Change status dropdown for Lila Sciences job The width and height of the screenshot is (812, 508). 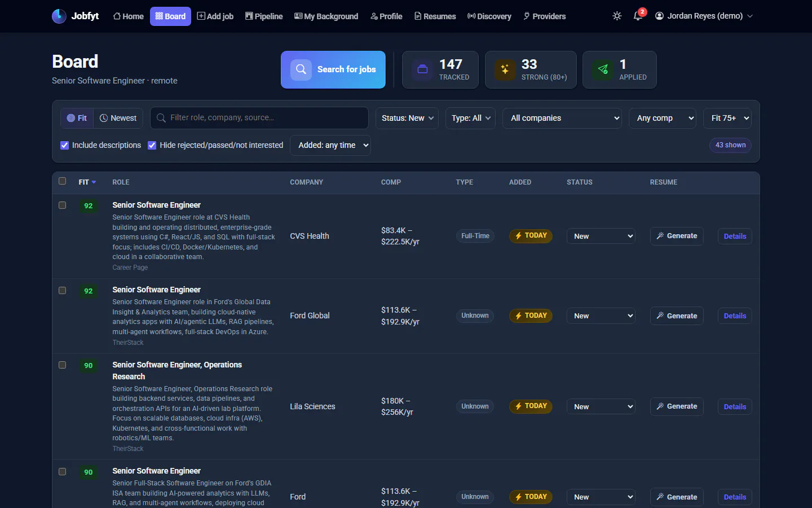pyautogui.click(x=601, y=406)
